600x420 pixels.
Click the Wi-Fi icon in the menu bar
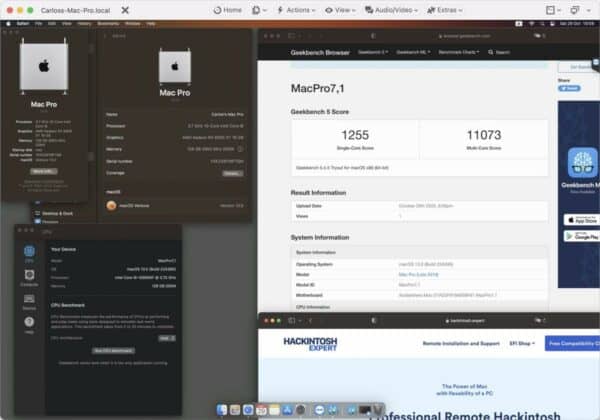pos(532,24)
